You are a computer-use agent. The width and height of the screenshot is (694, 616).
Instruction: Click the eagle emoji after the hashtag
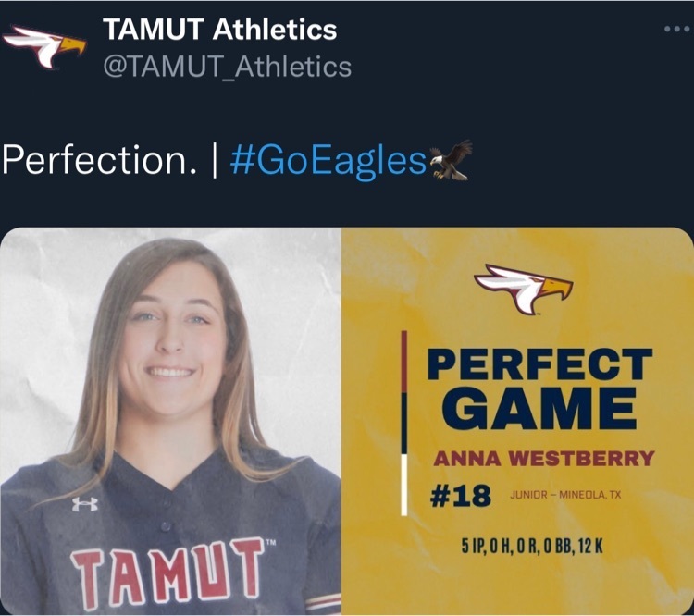(x=451, y=160)
